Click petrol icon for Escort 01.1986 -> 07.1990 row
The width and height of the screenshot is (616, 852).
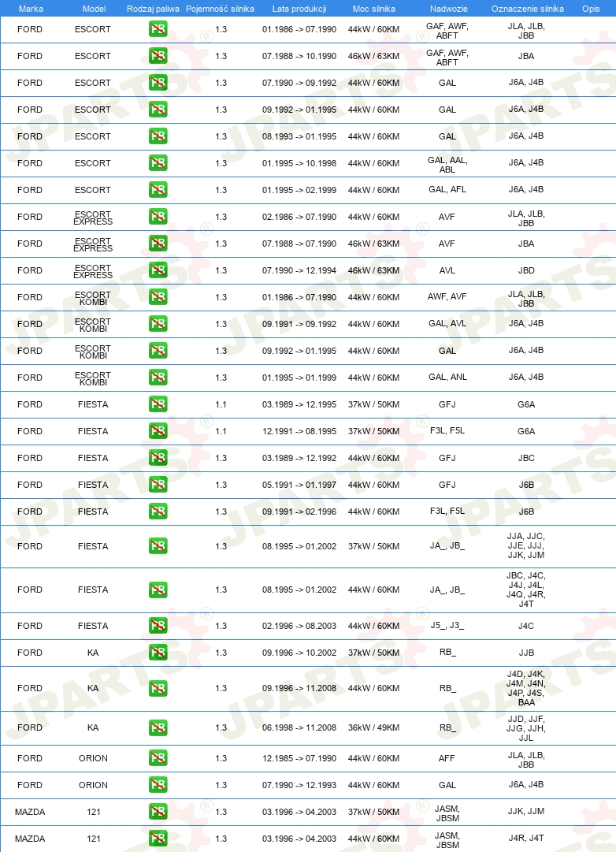pos(158,29)
